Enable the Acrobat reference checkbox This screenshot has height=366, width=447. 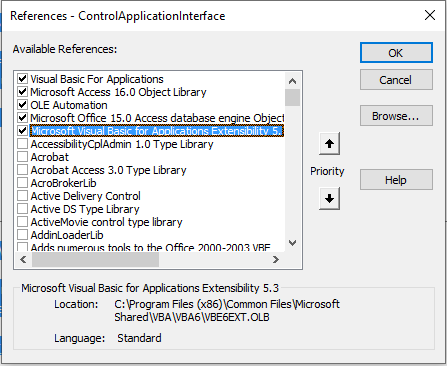point(22,157)
